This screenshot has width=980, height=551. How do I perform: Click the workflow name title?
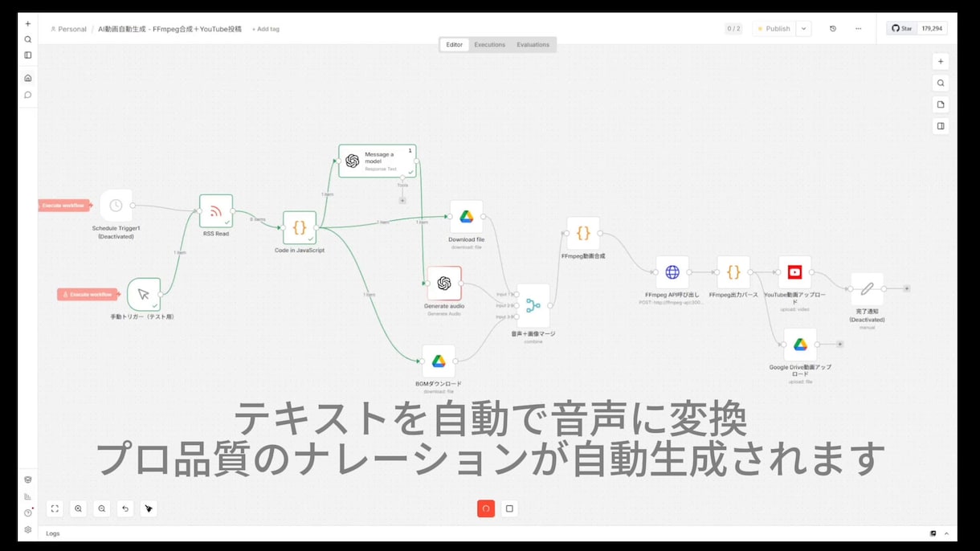(169, 29)
